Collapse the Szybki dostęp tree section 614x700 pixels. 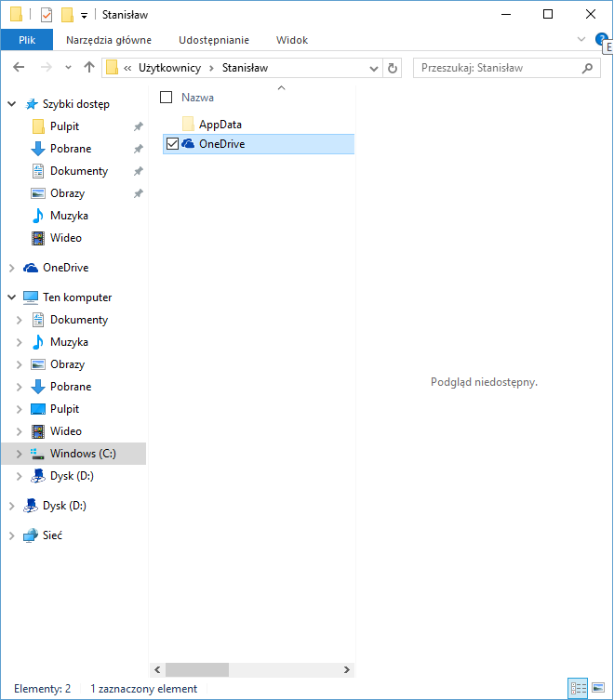click(x=11, y=104)
